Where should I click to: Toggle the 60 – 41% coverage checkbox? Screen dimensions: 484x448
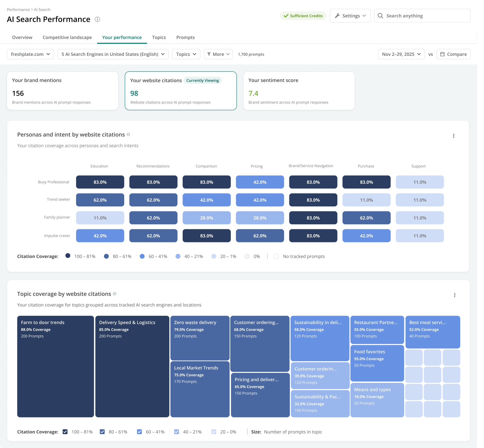139,432
